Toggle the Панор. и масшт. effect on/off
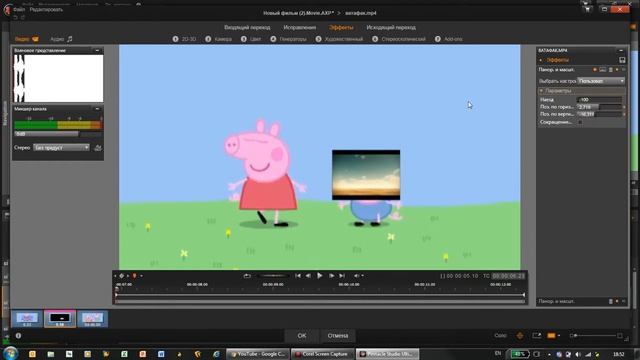The width and height of the screenshot is (640, 360). tap(595, 70)
